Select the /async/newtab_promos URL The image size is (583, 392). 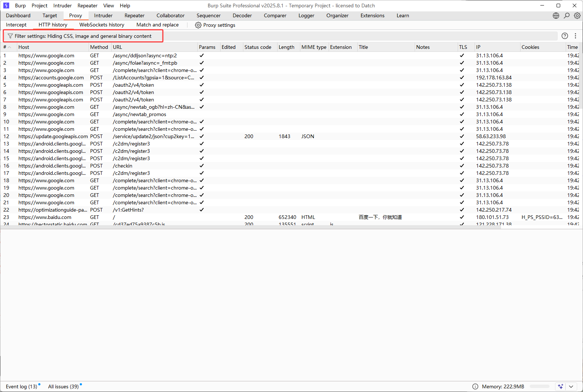(x=139, y=114)
